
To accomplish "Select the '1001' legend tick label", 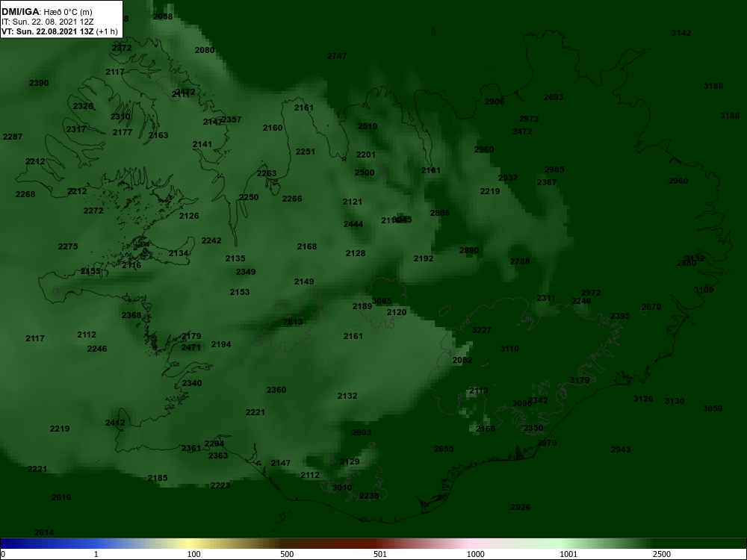I will pyautogui.click(x=568, y=554).
